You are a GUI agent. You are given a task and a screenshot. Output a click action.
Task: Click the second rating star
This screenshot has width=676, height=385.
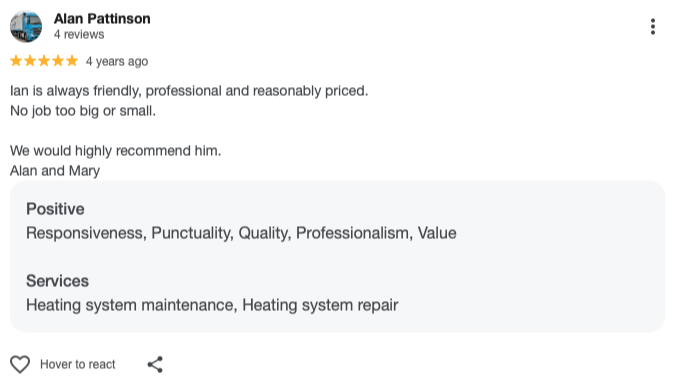30,61
